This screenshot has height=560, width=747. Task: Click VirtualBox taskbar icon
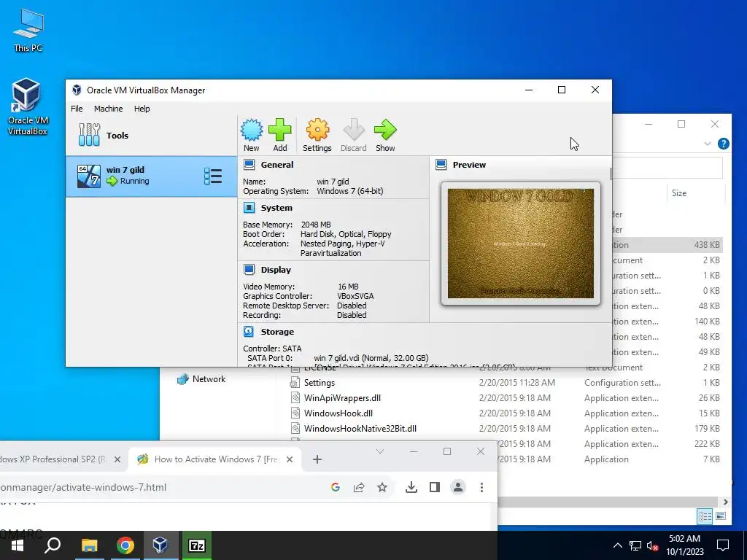[x=160, y=545]
